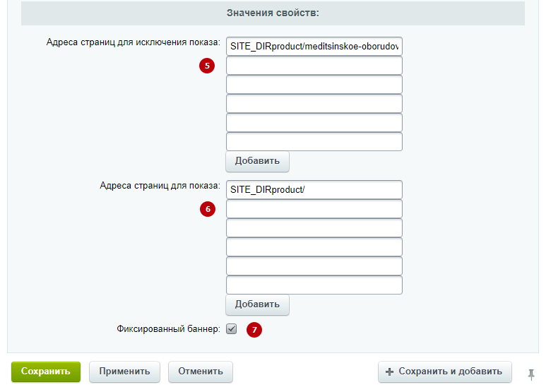Click the Значения свойств section header
Image resolution: width=551 pixels, height=392 pixels.
pos(273,13)
